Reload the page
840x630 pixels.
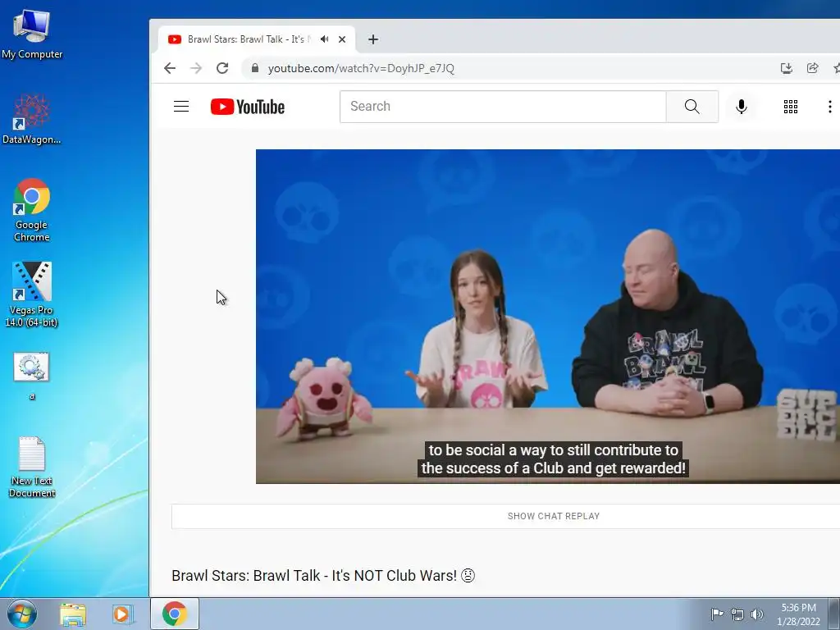tap(222, 68)
